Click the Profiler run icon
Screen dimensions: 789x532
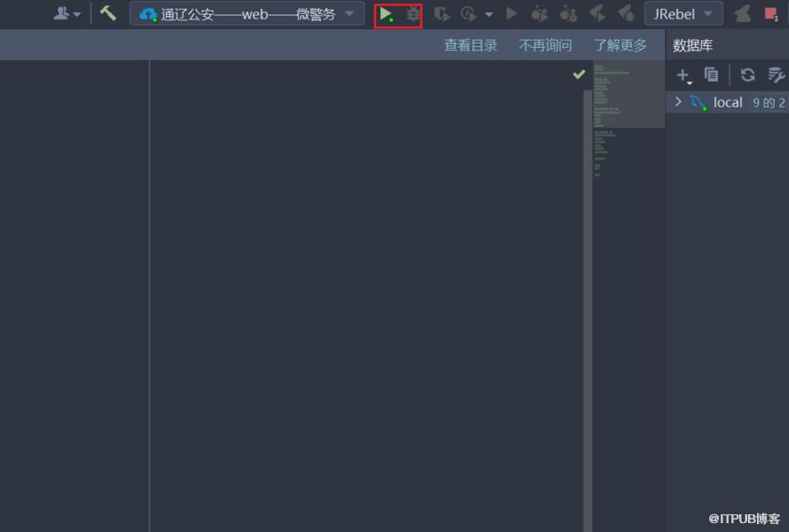[469, 13]
